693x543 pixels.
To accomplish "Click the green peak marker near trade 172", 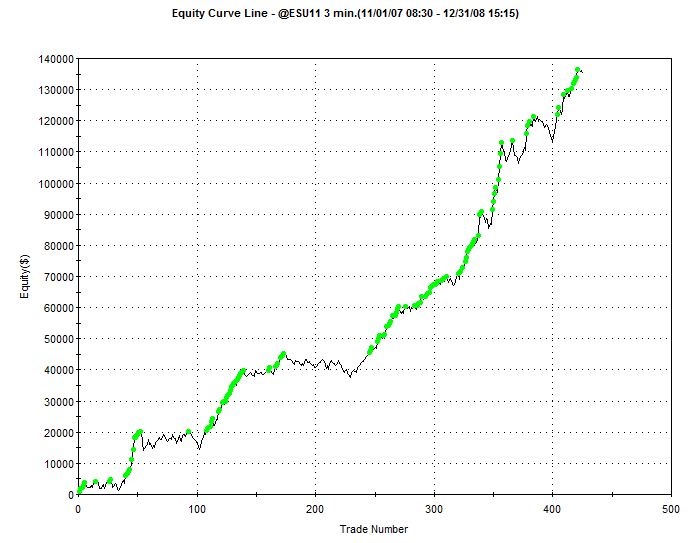I will click(283, 354).
